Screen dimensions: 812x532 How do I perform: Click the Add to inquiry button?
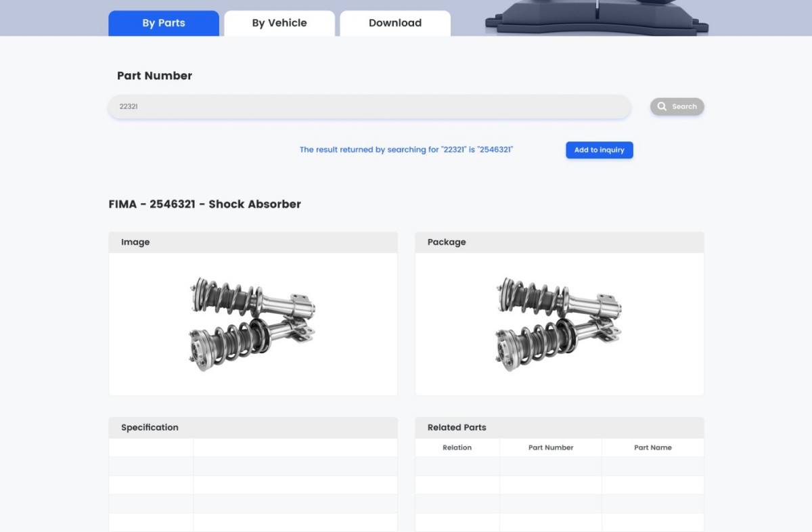599,150
